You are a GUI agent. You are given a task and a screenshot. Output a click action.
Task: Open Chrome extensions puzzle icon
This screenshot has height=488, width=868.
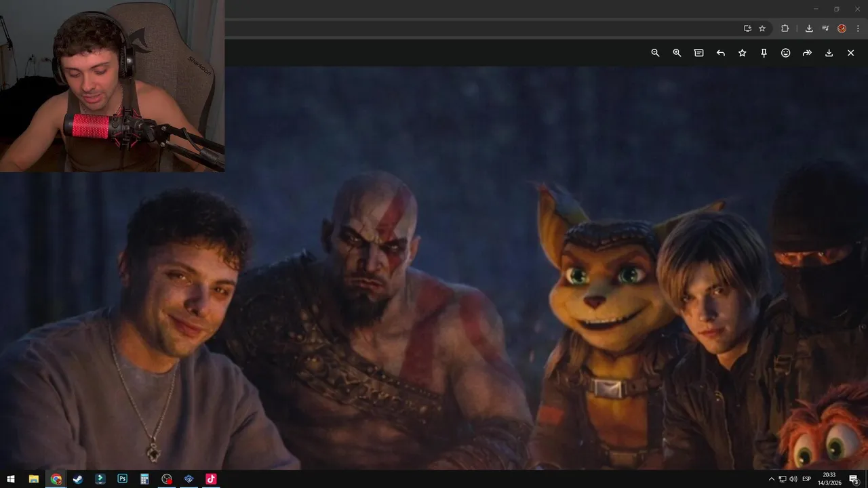tap(785, 28)
